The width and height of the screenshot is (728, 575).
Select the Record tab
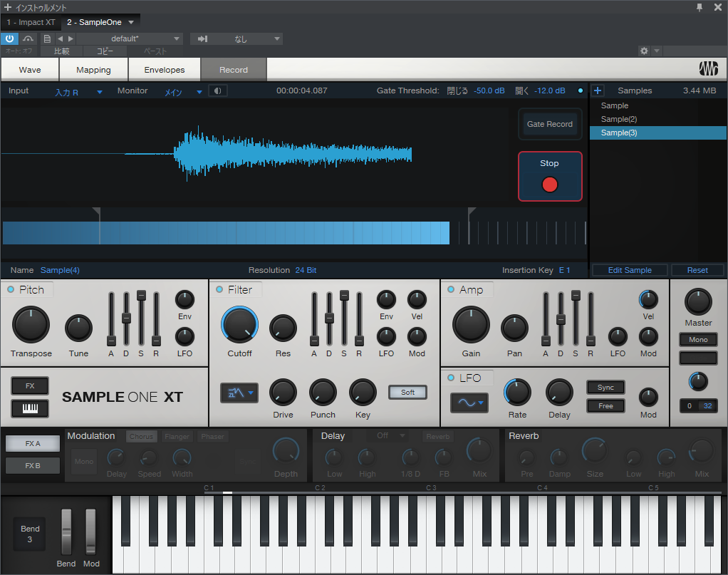(x=234, y=70)
